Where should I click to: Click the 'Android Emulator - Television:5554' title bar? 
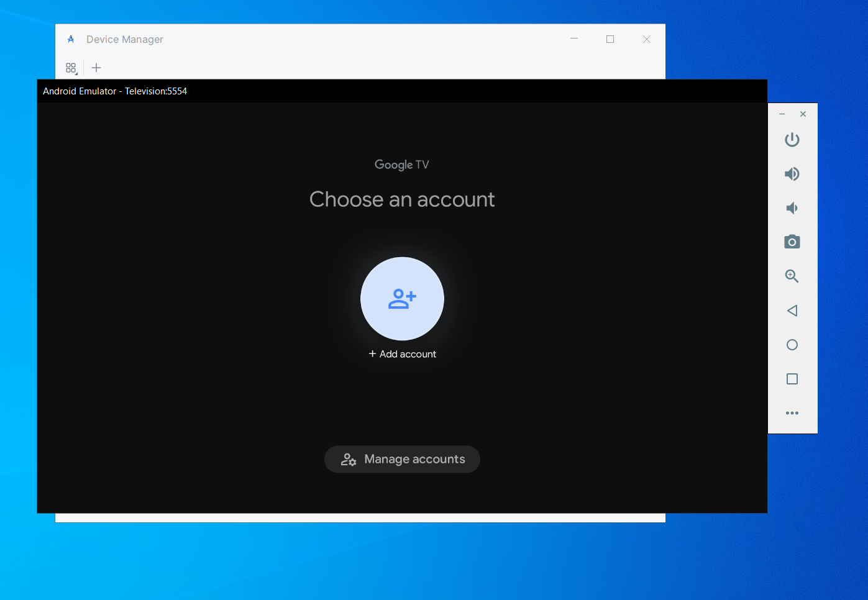pos(402,91)
